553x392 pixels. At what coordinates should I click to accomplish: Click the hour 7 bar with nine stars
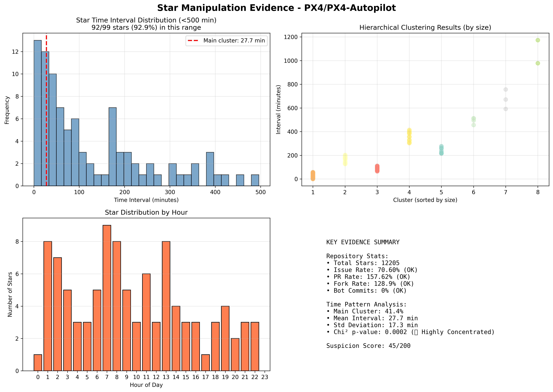[107, 298]
